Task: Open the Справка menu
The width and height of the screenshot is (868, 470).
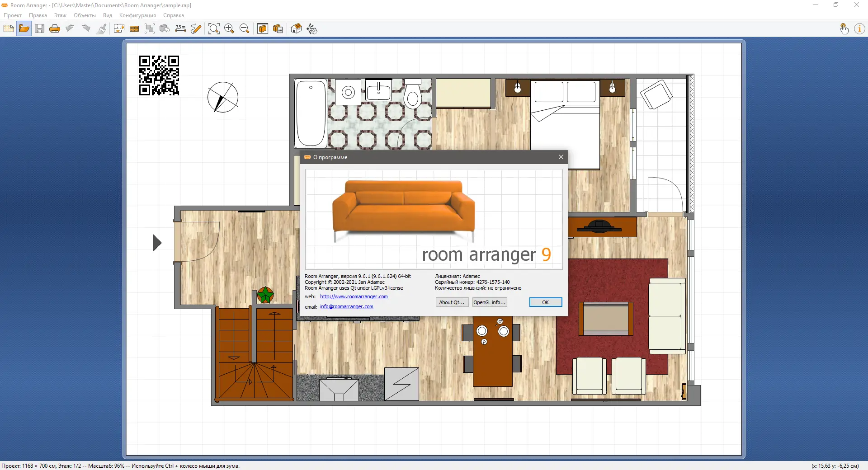Action: click(x=174, y=15)
